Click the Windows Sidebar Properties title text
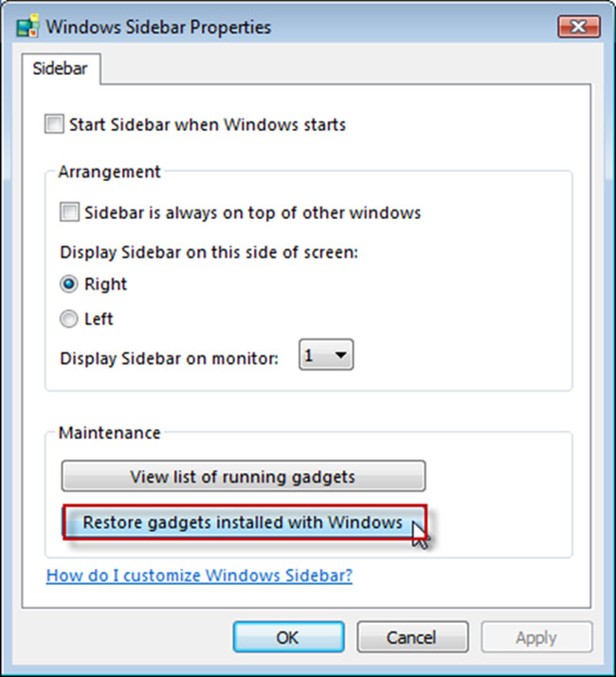This screenshot has width=616, height=677. click(x=160, y=26)
